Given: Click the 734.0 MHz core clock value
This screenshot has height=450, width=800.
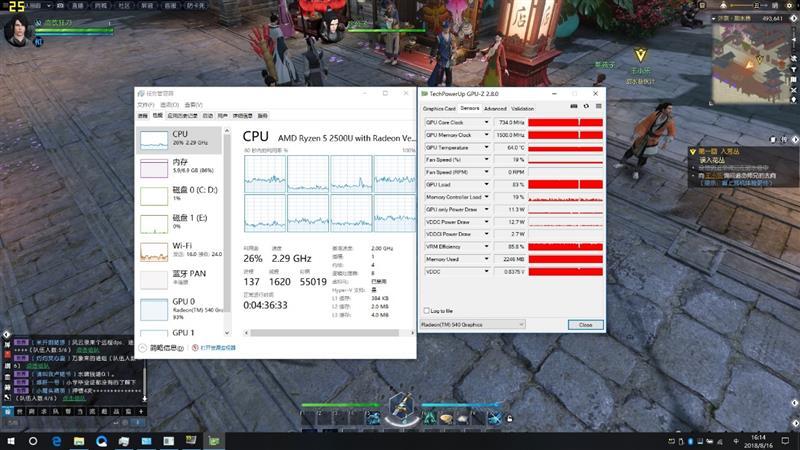Looking at the screenshot, I should click(x=510, y=122).
